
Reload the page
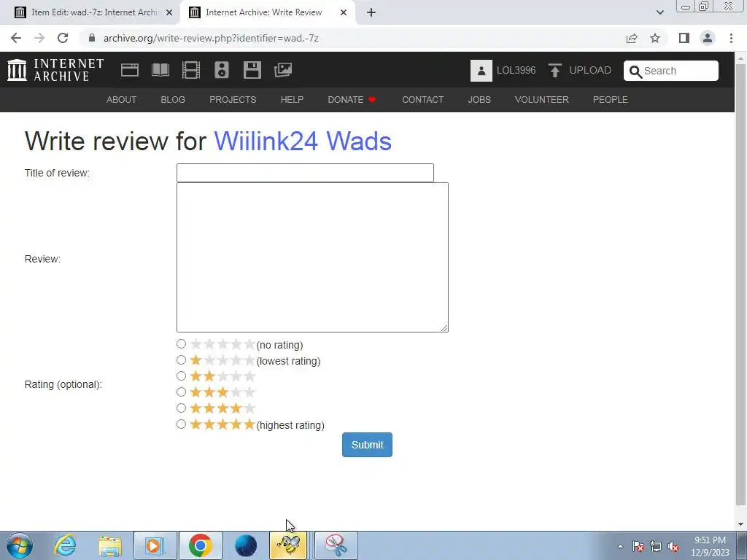tap(63, 38)
